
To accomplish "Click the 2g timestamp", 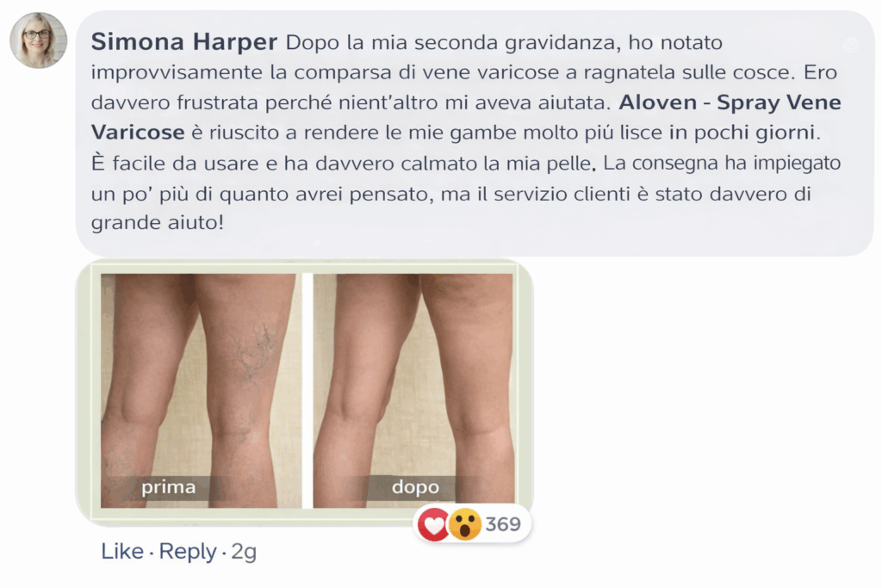I will pyautogui.click(x=244, y=552).
